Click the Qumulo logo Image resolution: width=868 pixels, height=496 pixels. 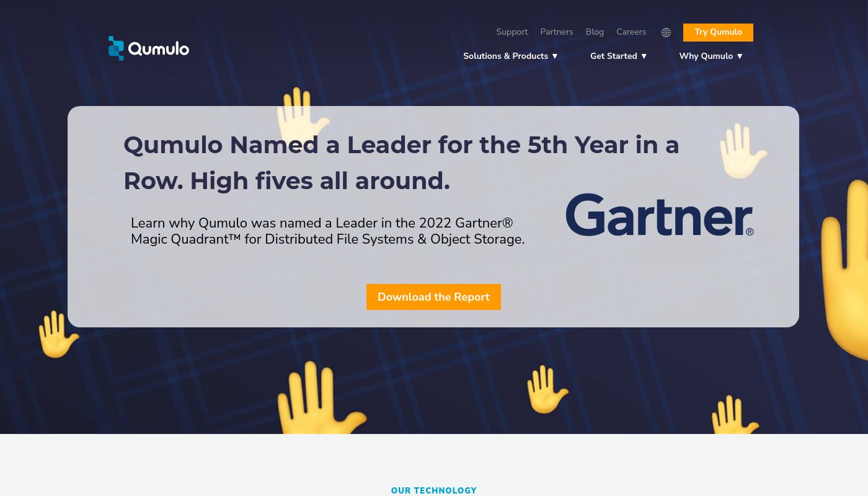[x=149, y=48]
